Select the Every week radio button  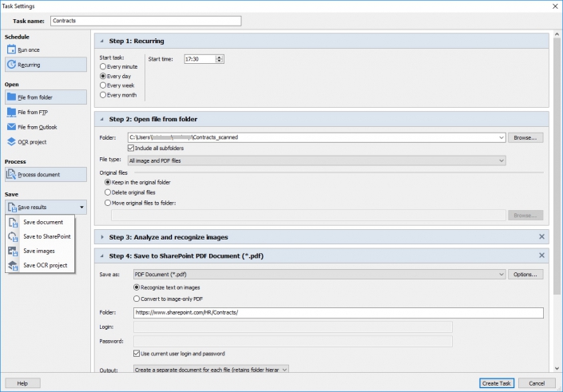[103, 85]
